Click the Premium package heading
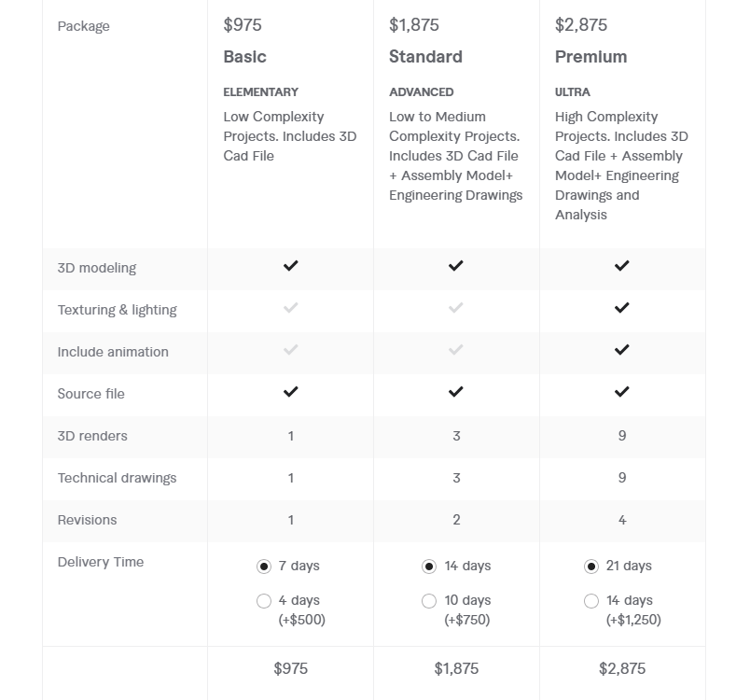750x700 pixels. click(590, 57)
